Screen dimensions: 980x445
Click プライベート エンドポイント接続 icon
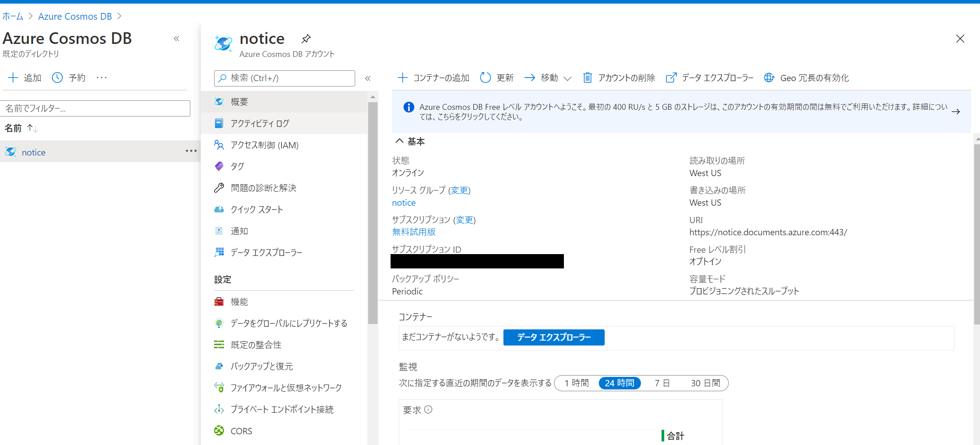point(219,409)
